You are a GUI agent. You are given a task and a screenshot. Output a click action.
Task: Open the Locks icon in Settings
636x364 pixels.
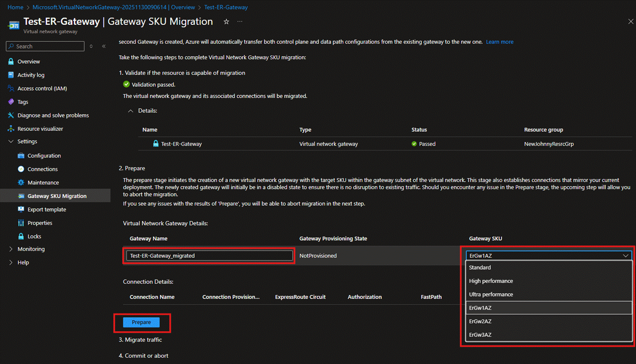21,236
